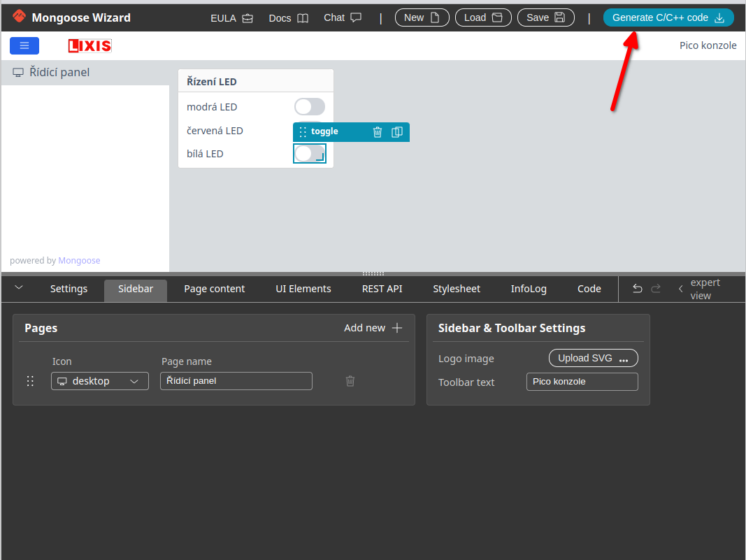Click the Toolbar text input field

click(x=582, y=382)
